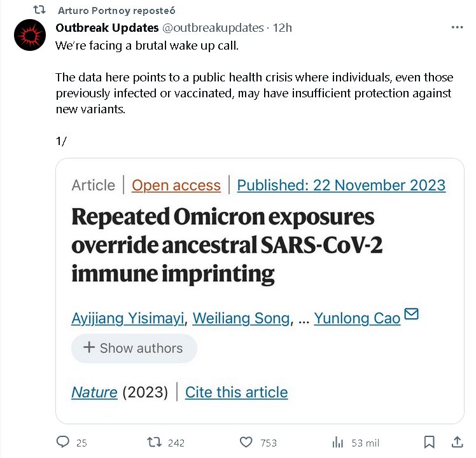Click the Published: 22 November 2023 link
476x458 pixels.
pos(341,185)
